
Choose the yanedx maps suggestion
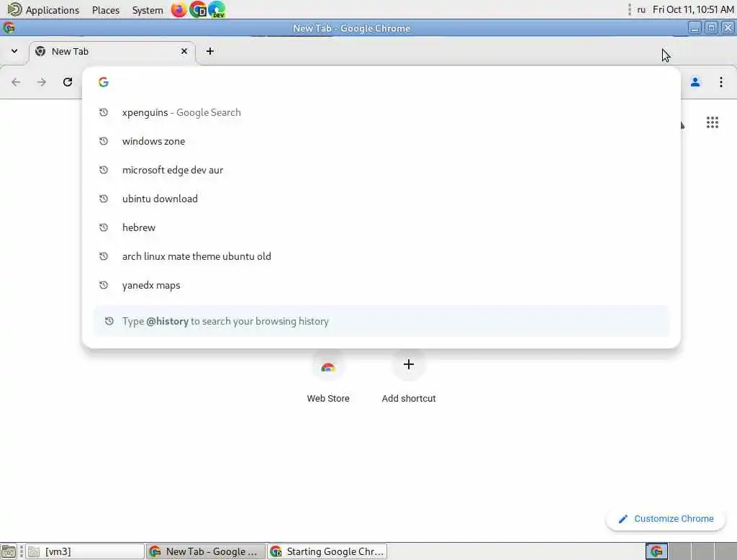pyautogui.click(x=381, y=285)
